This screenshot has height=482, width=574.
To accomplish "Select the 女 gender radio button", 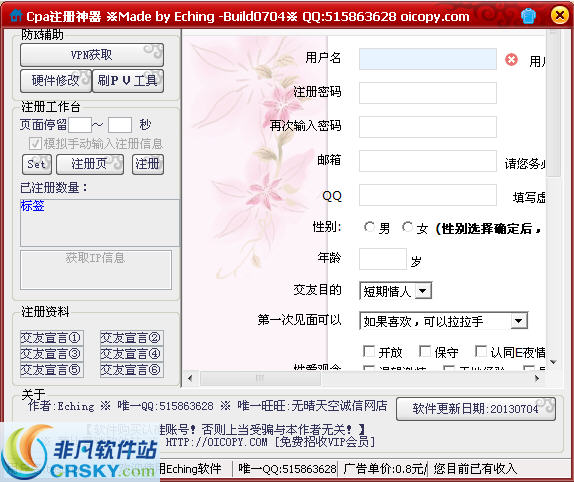I will click(407, 227).
